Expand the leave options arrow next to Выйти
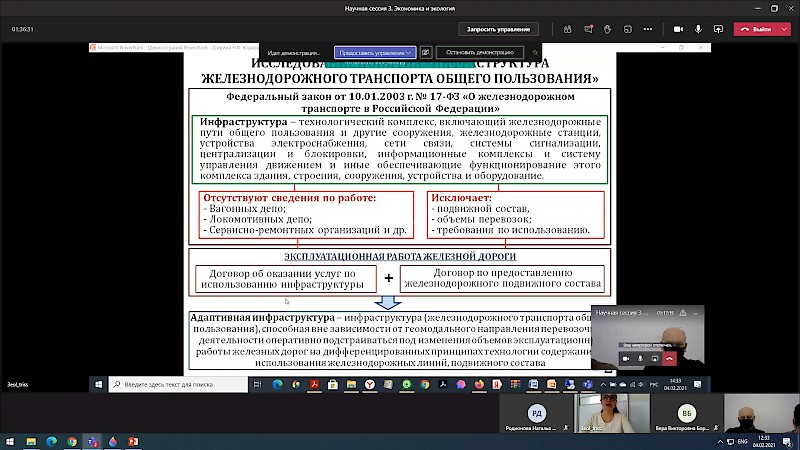The image size is (800, 450). tap(784, 29)
